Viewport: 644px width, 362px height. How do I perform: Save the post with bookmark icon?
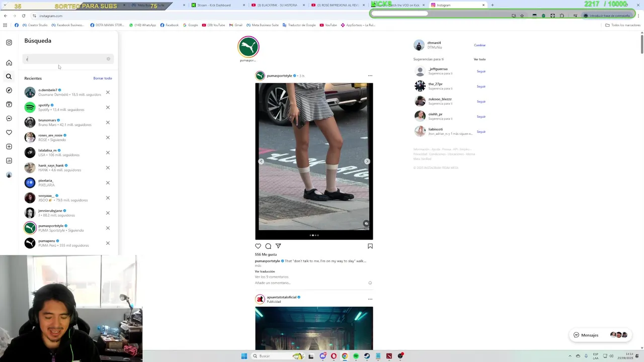[x=370, y=246]
